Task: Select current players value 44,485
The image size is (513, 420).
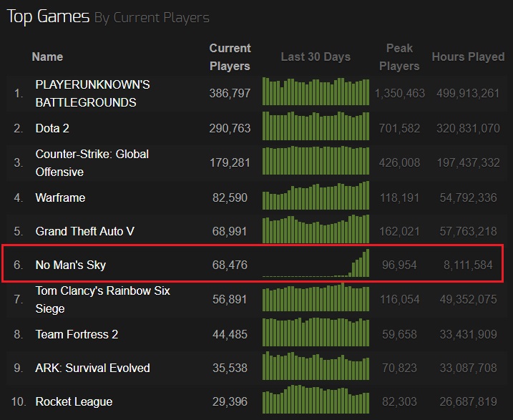Action: [230, 334]
